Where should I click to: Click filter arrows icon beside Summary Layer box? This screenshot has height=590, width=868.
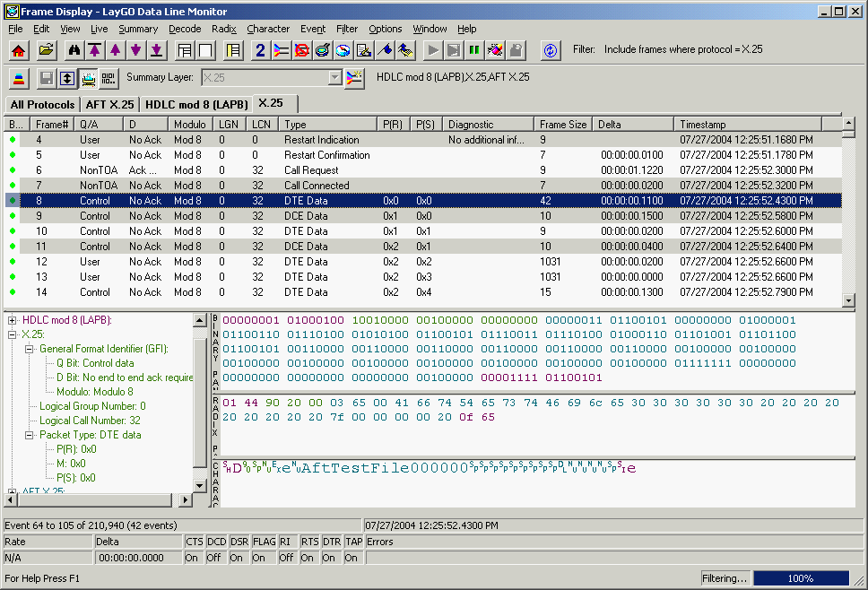click(x=354, y=78)
